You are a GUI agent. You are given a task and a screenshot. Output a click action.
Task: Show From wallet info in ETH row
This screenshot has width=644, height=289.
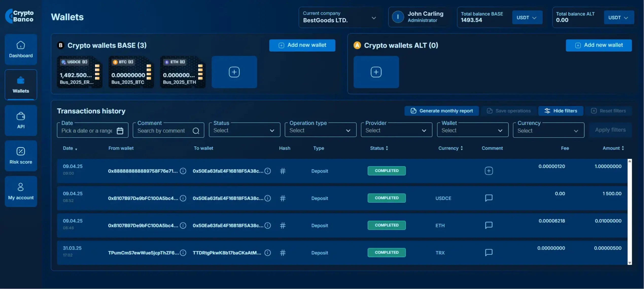(183, 226)
